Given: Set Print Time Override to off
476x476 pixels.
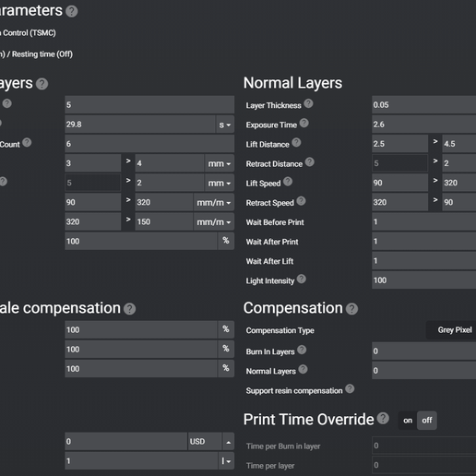Looking at the screenshot, I should [x=427, y=421].
